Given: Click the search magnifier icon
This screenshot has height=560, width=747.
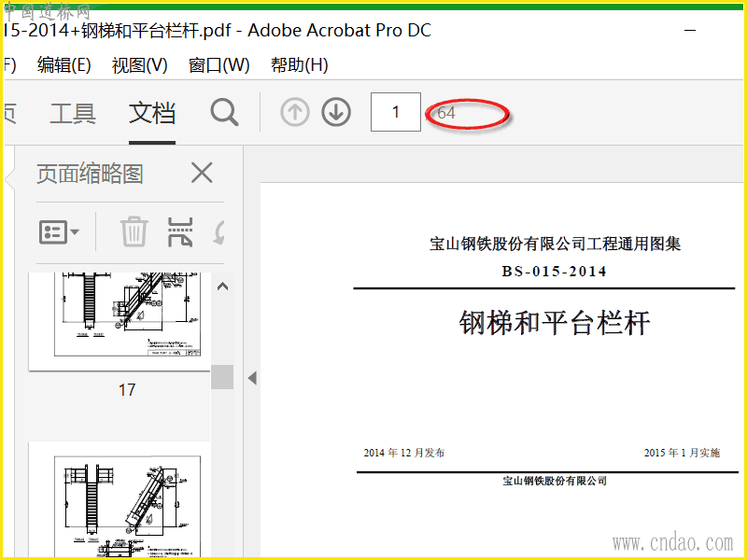Looking at the screenshot, I should tap(224, 112).
